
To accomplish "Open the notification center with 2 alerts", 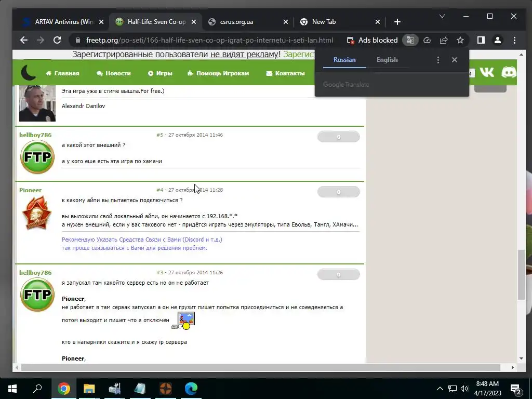I will [516, 389].
